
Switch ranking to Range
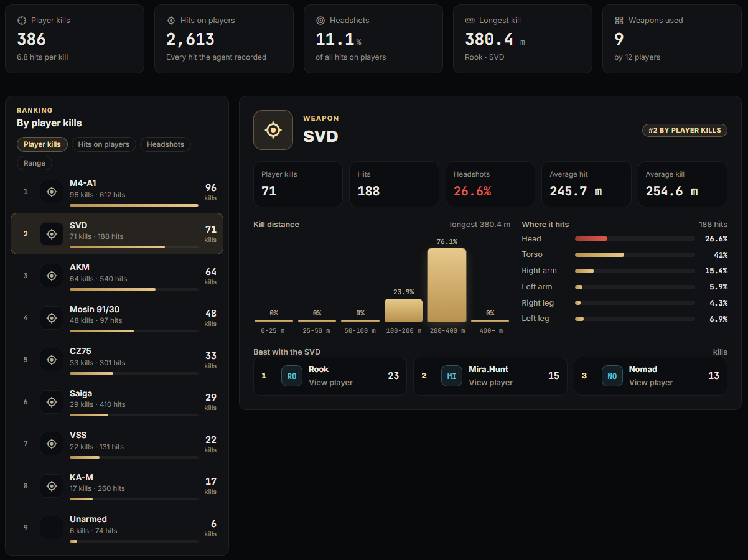coord(35,163)
